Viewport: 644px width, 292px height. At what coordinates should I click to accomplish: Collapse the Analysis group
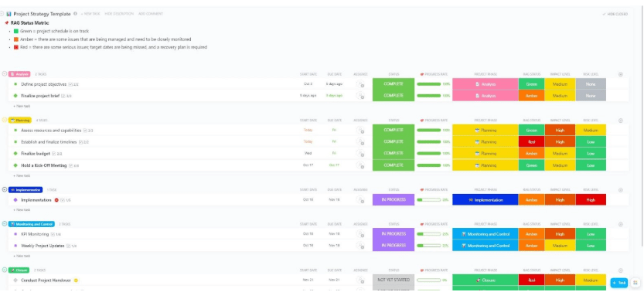(5, 74)
